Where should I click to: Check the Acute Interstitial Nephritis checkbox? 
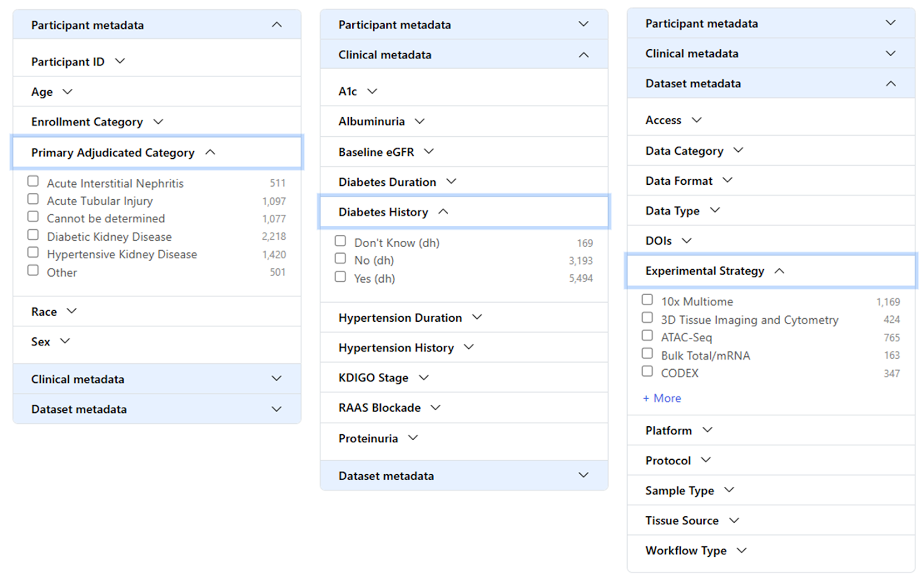pyautogui.click(x=33, y=181)
